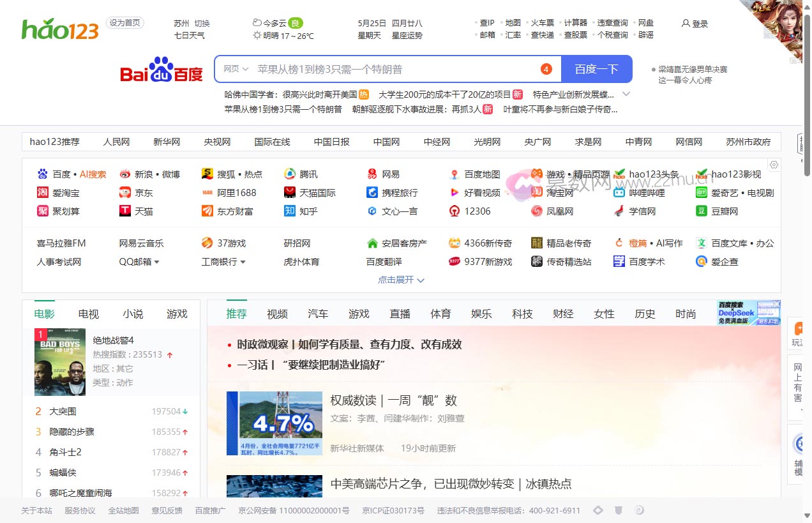Click the 设为首页 button
The width and height of the screenshot is (812, 523).
(125, 23)
